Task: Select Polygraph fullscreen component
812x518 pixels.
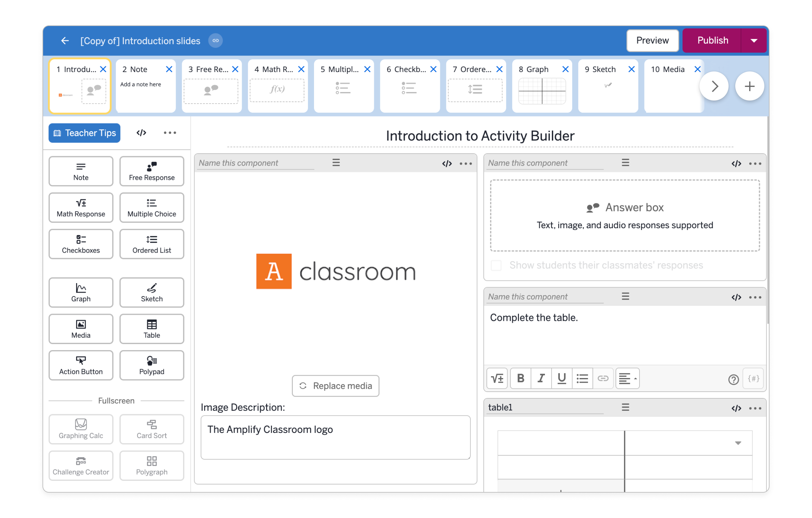Action: tap(152, 466)
